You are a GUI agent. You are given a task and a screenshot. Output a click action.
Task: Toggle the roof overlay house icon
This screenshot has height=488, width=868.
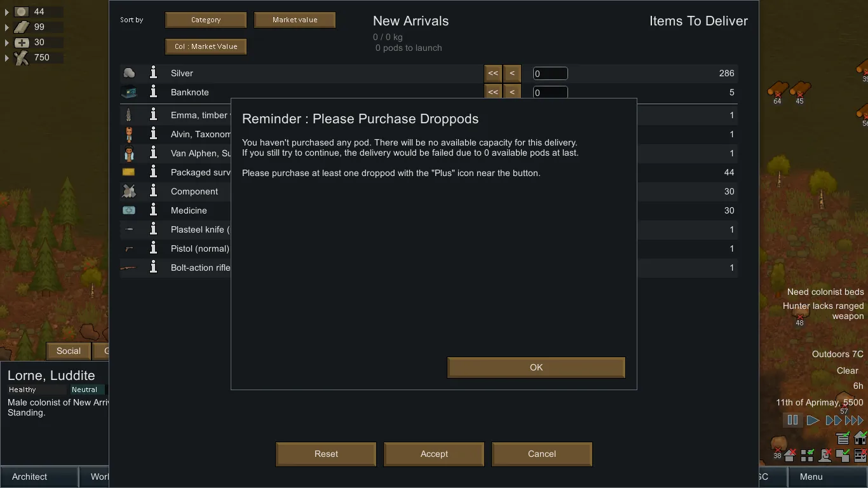pyautogui.click(x=790, y=456)
